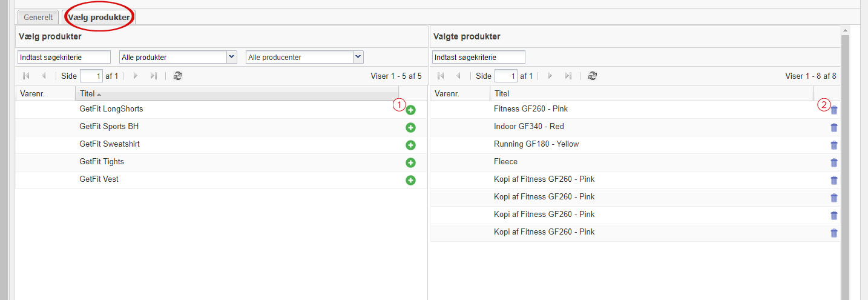This screenshot has width=868, height=300.
Task: Delete Running GF180 - Yellow from selection
Action: 834,145
